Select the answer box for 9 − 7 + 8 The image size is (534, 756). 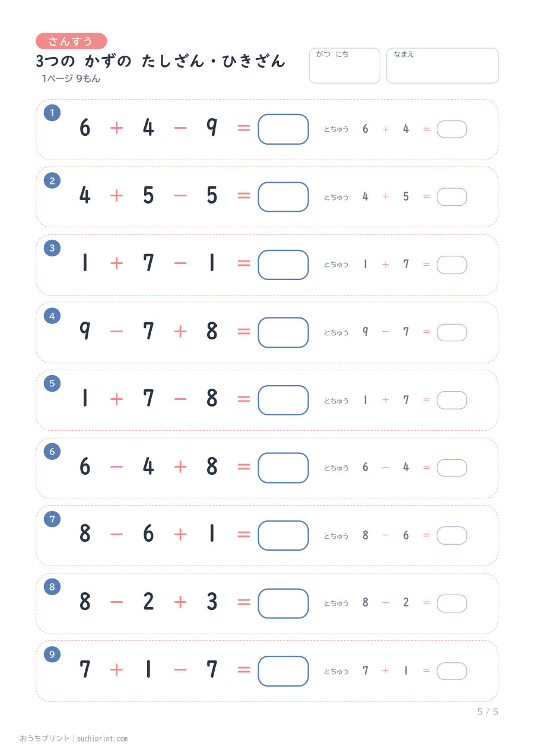pyautogui.click(x=283, y=332)
